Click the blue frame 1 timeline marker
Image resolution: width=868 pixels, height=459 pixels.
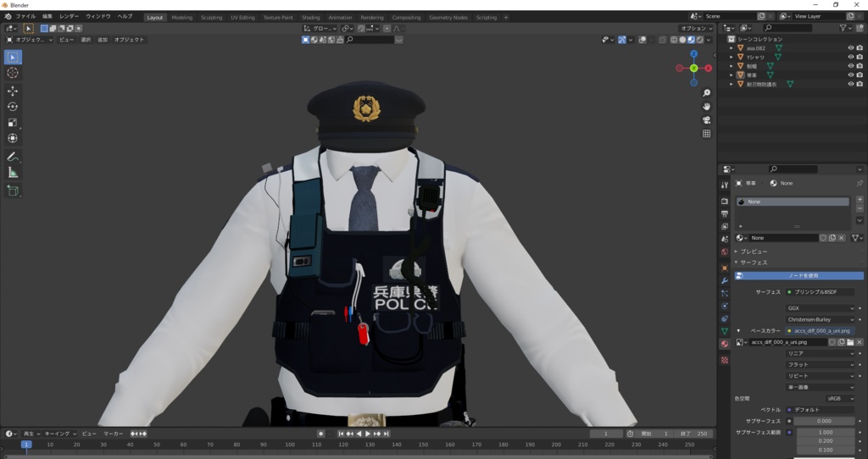tap(26, 445)
